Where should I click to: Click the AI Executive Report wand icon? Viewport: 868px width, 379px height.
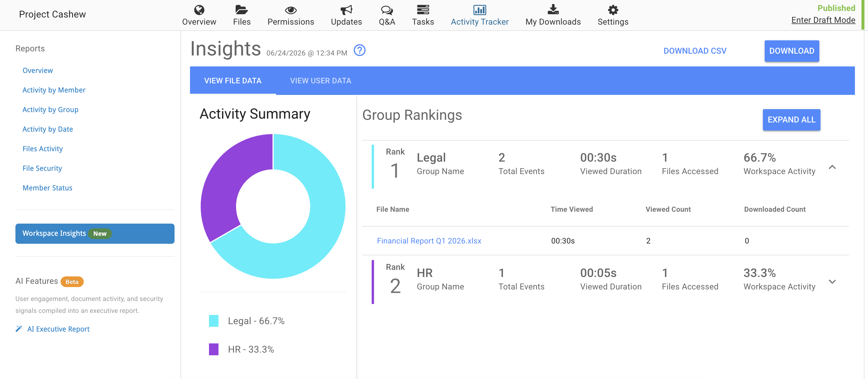click(x=19, y=329)
